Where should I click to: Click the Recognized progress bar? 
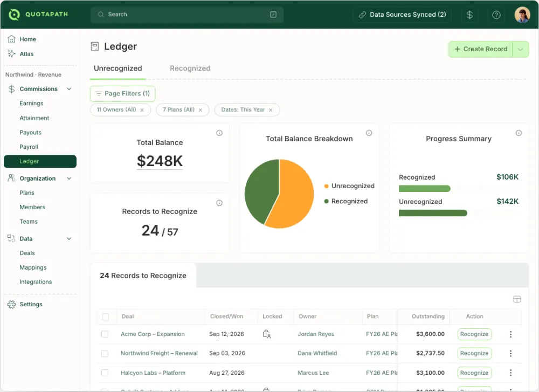pyautogui.click(x=425, y=188)
